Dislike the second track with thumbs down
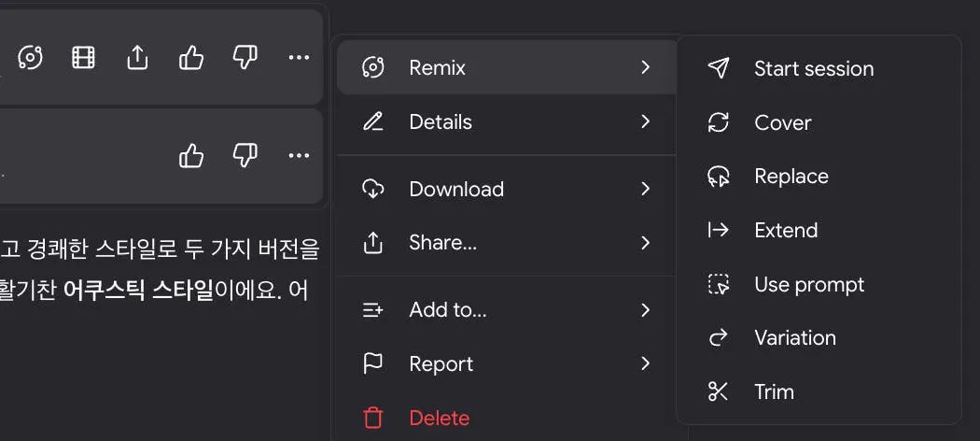The image size is (980, 441). [x=245, y=156]
